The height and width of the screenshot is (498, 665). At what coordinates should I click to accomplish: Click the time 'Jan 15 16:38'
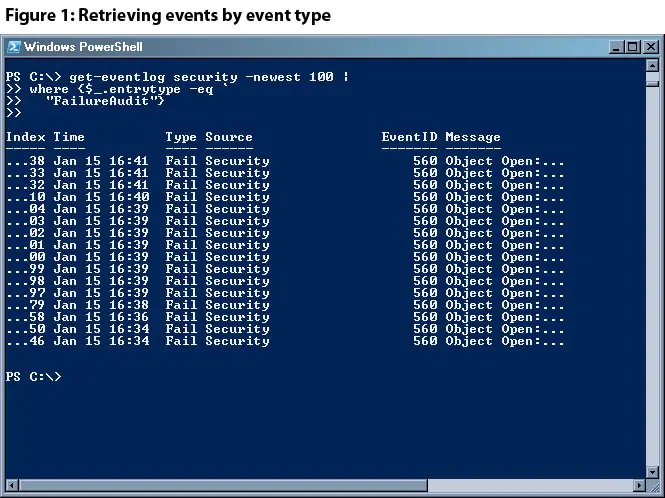[101, 305]
